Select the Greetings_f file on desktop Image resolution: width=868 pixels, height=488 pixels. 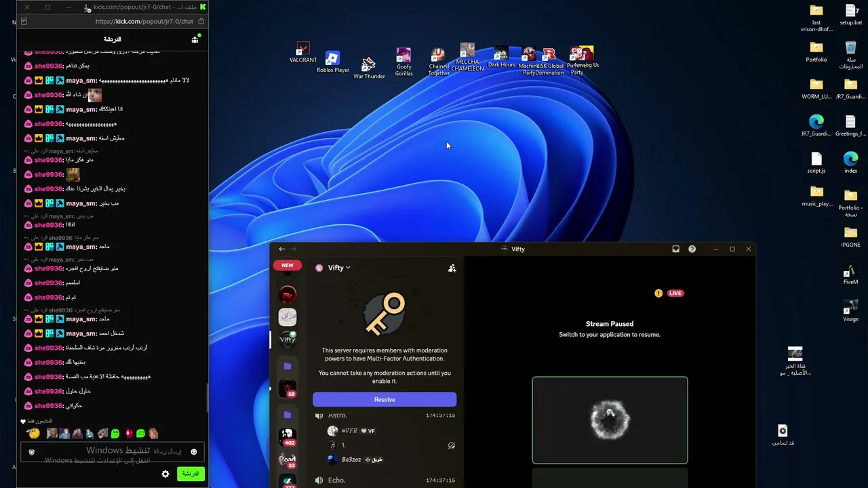tap(850, 126)
